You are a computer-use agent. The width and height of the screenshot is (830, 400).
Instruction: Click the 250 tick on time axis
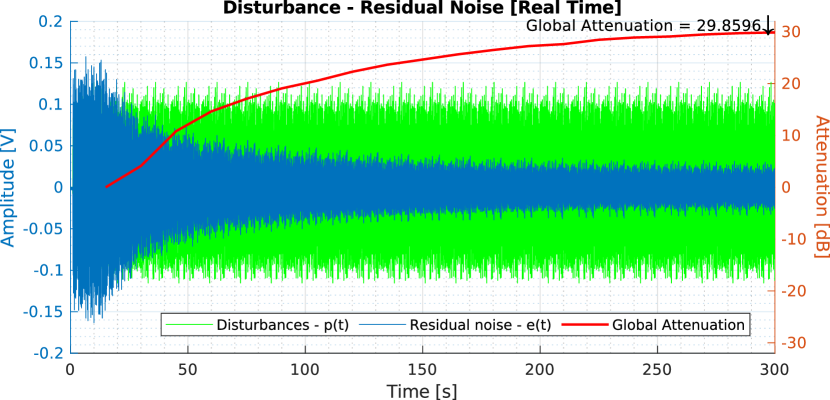[x=657, y=367]
